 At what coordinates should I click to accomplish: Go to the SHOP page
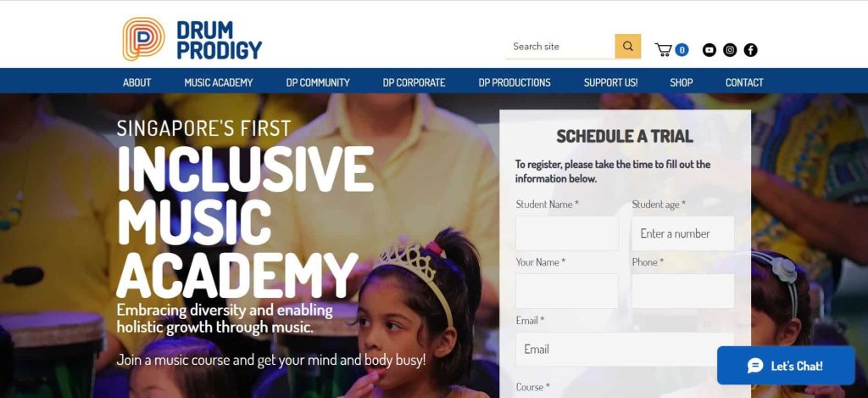tap(682, 82)
